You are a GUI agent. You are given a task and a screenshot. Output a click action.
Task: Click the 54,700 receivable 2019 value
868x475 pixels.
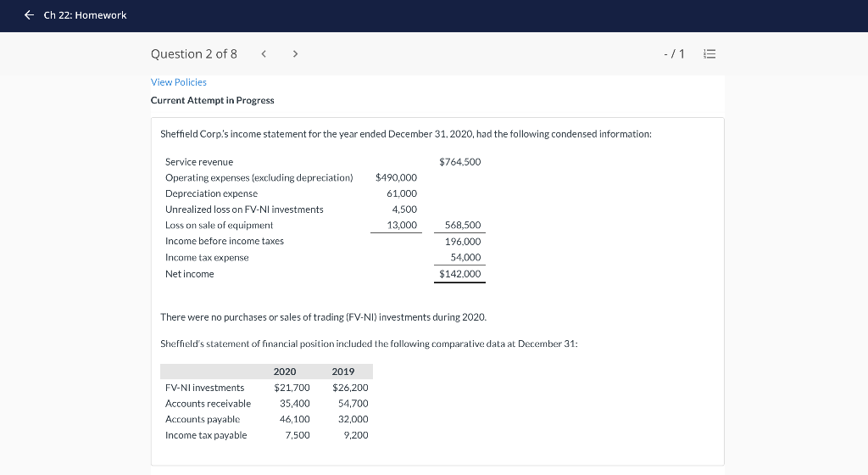(x=353, y=404)
